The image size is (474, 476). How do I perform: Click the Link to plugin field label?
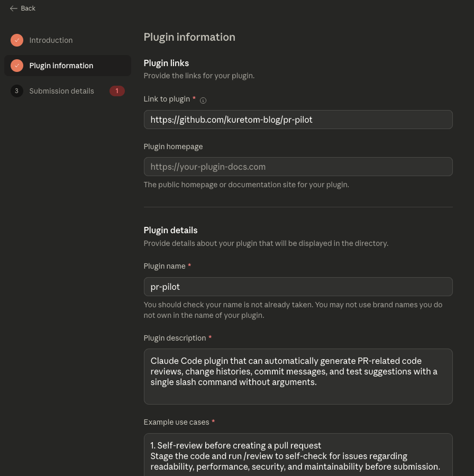coord(167,99)
